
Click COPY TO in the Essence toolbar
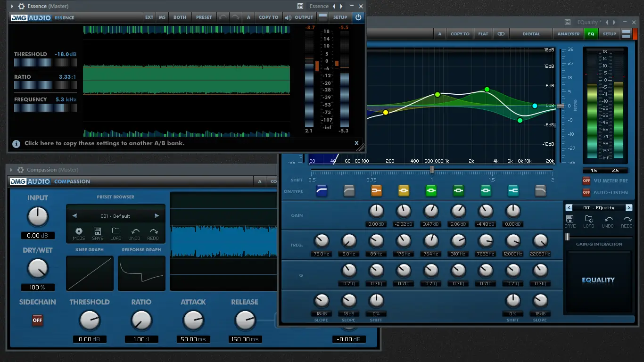tap(269, 17)
